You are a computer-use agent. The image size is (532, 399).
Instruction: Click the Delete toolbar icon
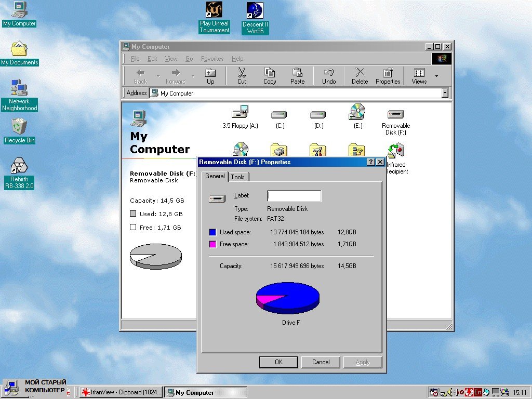360,76
